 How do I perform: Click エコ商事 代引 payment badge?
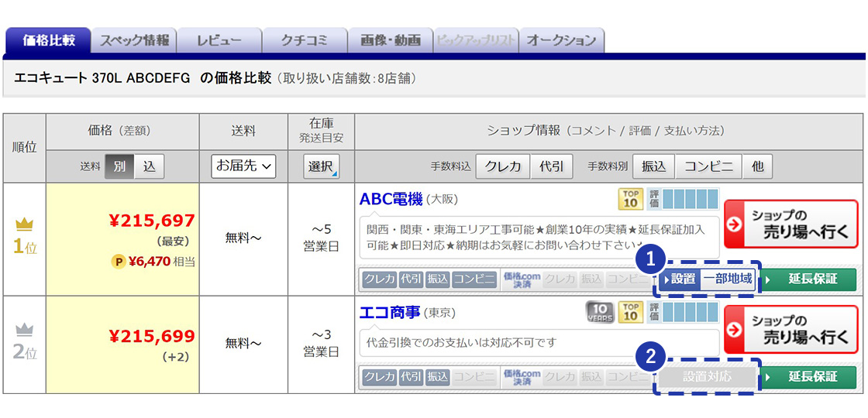412,377
